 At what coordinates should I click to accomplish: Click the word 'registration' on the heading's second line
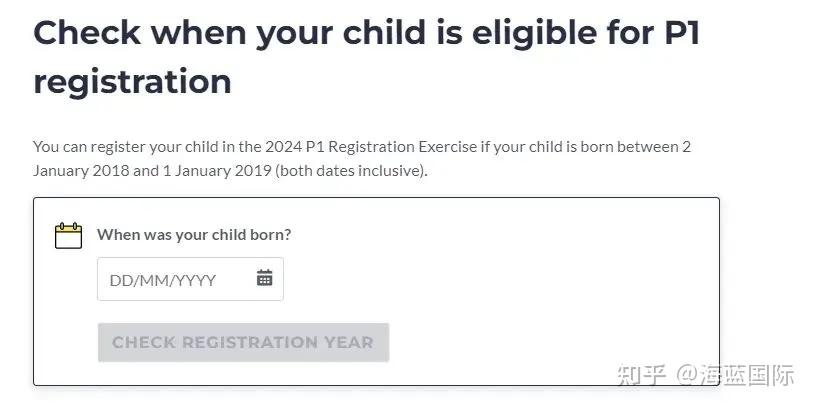coord(132,80)
